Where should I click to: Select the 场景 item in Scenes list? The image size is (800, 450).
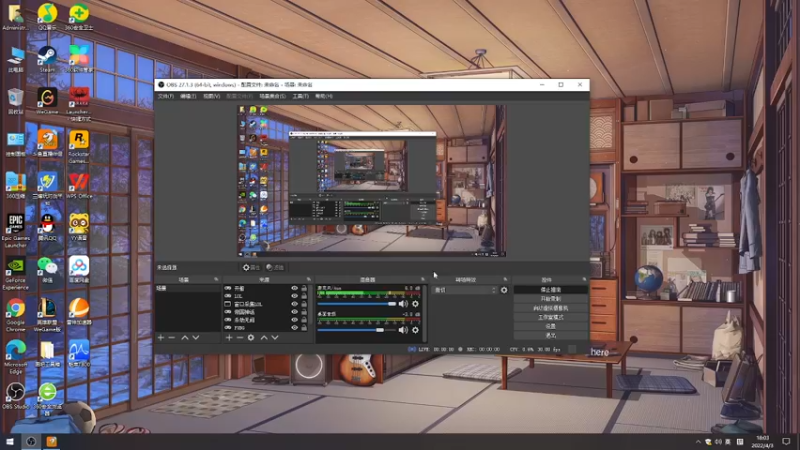(188, 288)
